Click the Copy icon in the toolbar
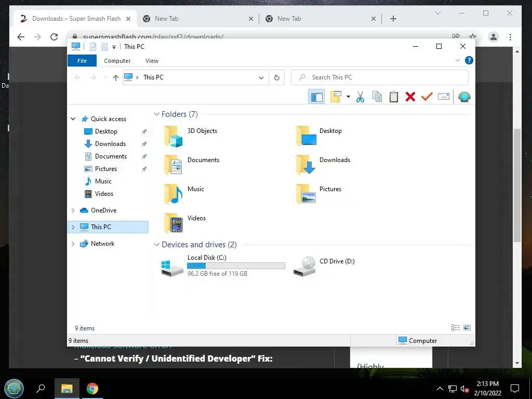 click(x=377, y=97)
